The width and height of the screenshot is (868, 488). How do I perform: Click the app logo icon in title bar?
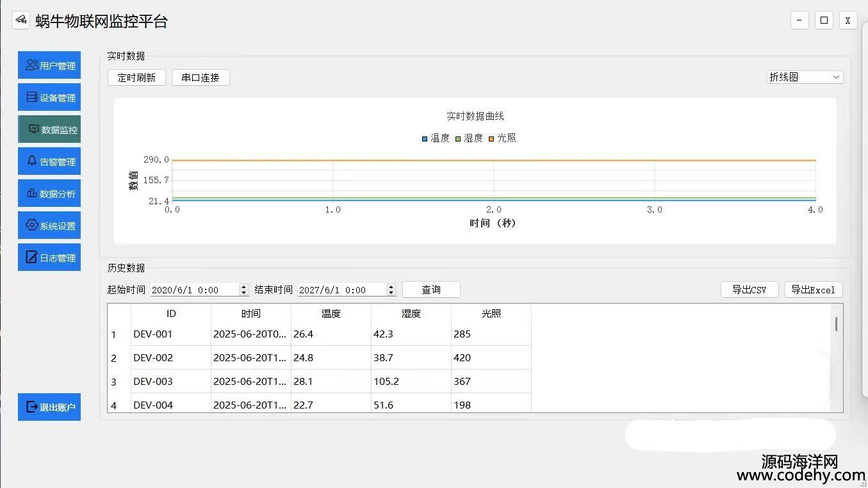click(x=21, y=20)
